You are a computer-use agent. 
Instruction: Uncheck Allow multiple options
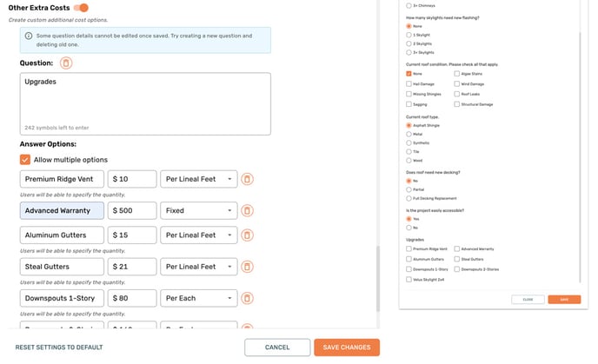[x=25, y=160]
